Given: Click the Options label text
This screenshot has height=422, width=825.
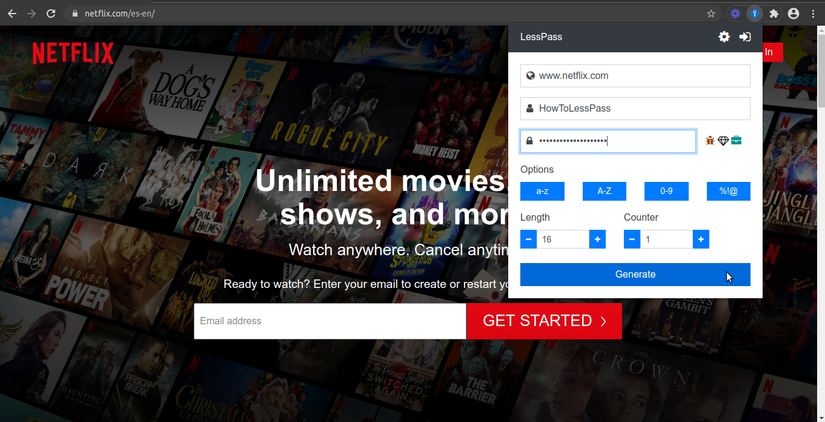Looking at the screenshot, I should (x=537, y=169).
